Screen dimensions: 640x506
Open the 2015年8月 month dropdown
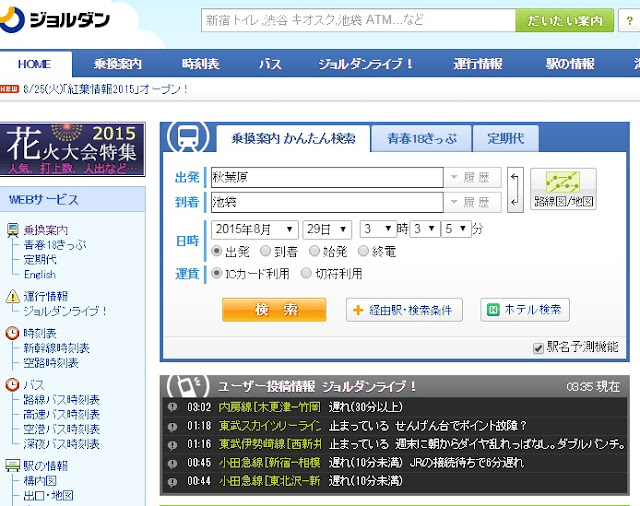coord(255,229)
